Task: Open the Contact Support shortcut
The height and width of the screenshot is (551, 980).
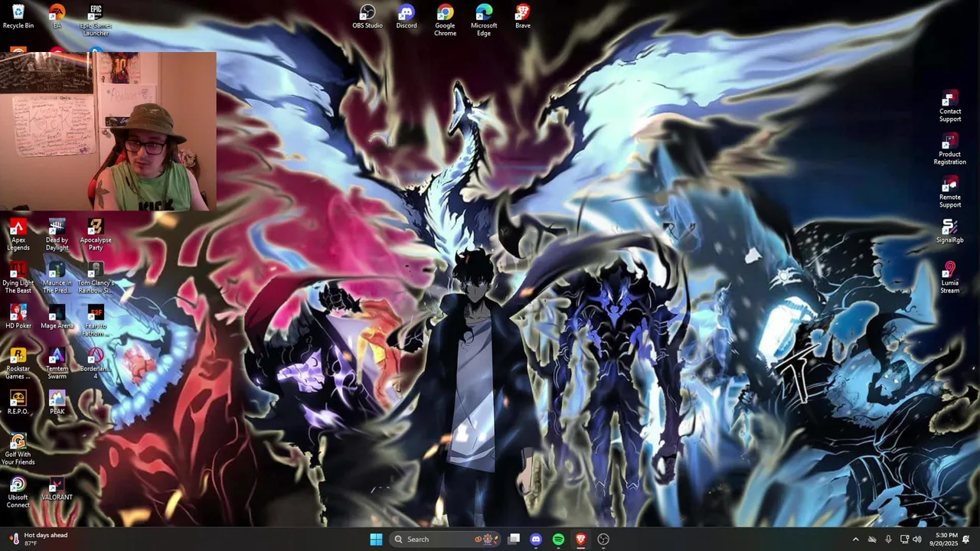Action: coord(950,106)
